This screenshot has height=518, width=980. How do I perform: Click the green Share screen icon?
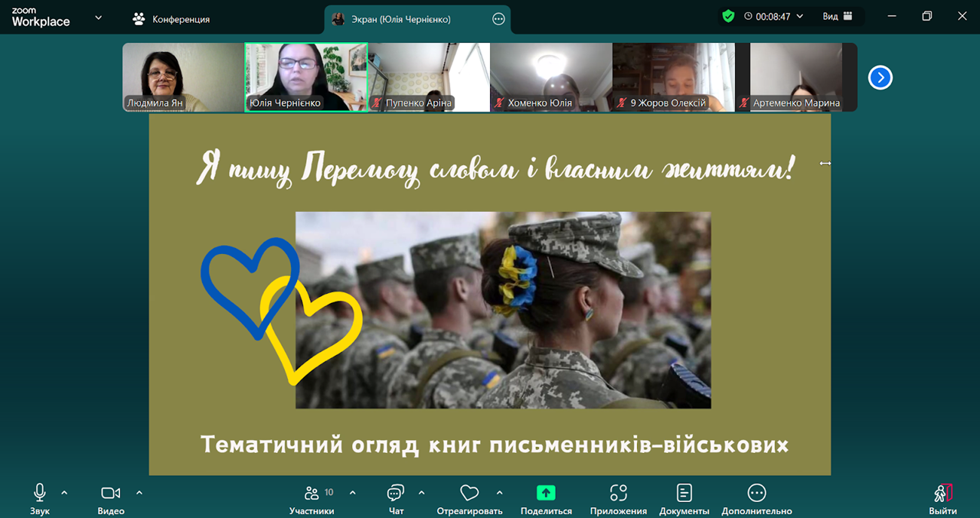[x=546, y=493]
